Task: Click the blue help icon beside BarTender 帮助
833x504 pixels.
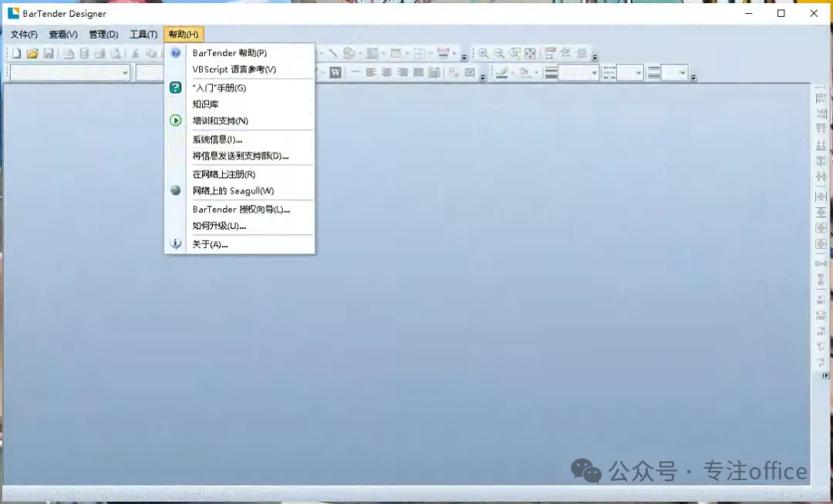Action: 175,52
